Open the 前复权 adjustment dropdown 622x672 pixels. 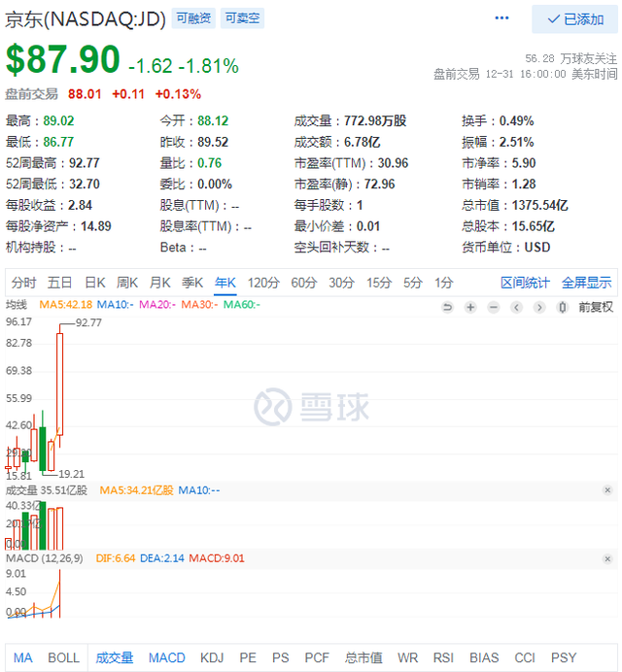[x=595, y=307]
